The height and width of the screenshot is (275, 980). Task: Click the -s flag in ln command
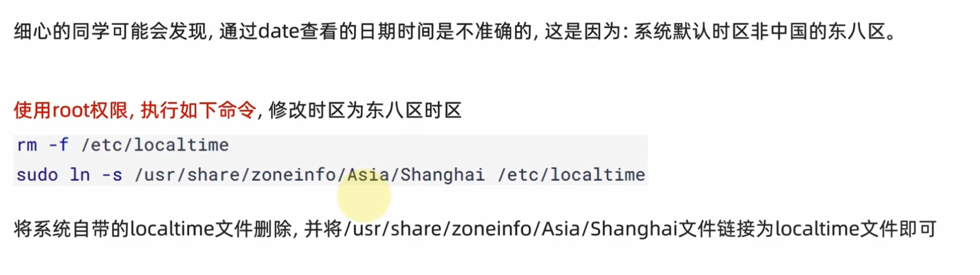[x=112, y=175]
